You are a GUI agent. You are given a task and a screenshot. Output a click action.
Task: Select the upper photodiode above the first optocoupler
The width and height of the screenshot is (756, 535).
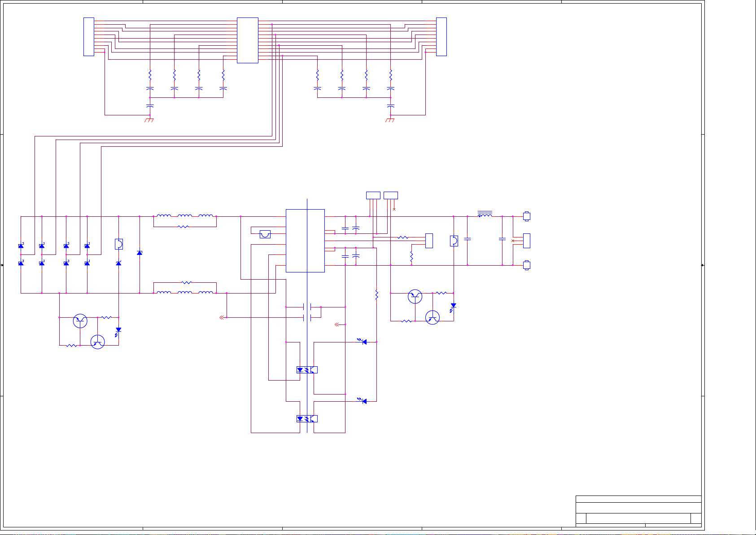[363, 342]
